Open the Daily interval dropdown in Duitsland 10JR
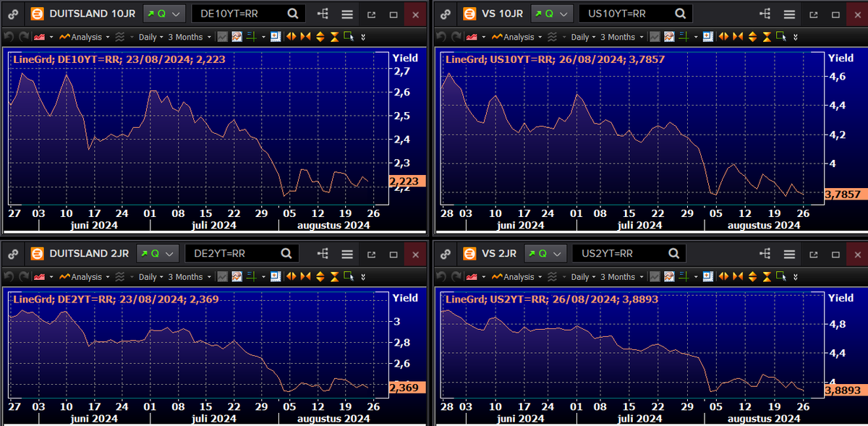This screenshot has height=426, width=868. (x=150, y=37)
